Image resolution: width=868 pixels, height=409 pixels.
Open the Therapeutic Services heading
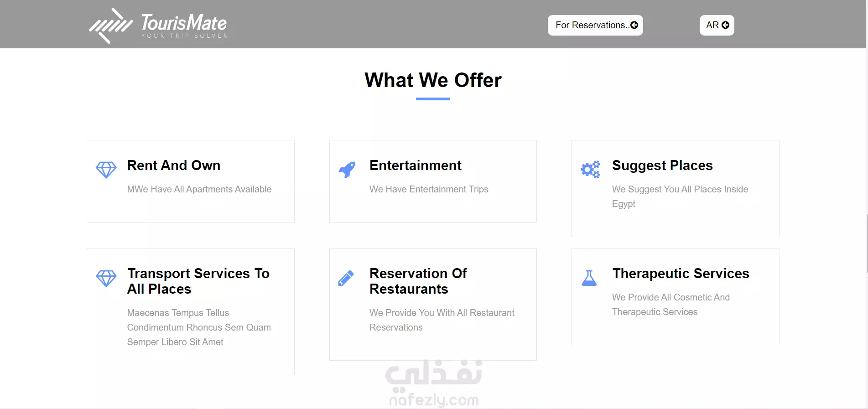[x=681, y=273]
